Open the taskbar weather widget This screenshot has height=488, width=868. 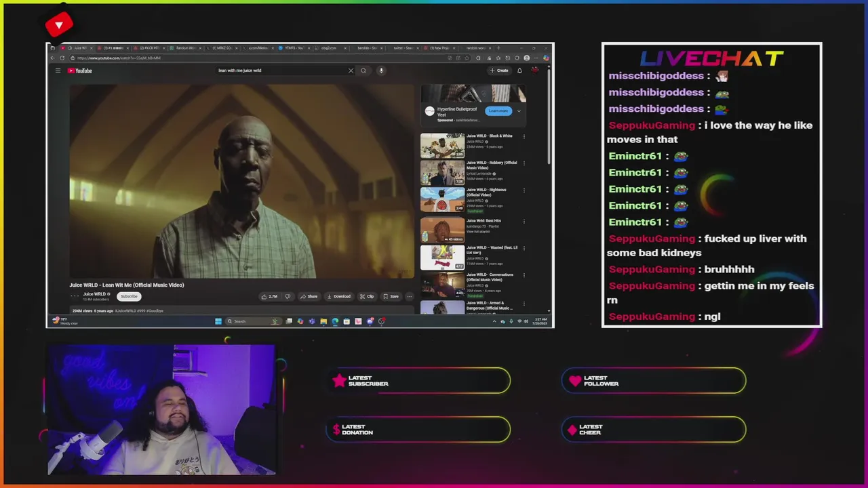[x=64, y=321]
